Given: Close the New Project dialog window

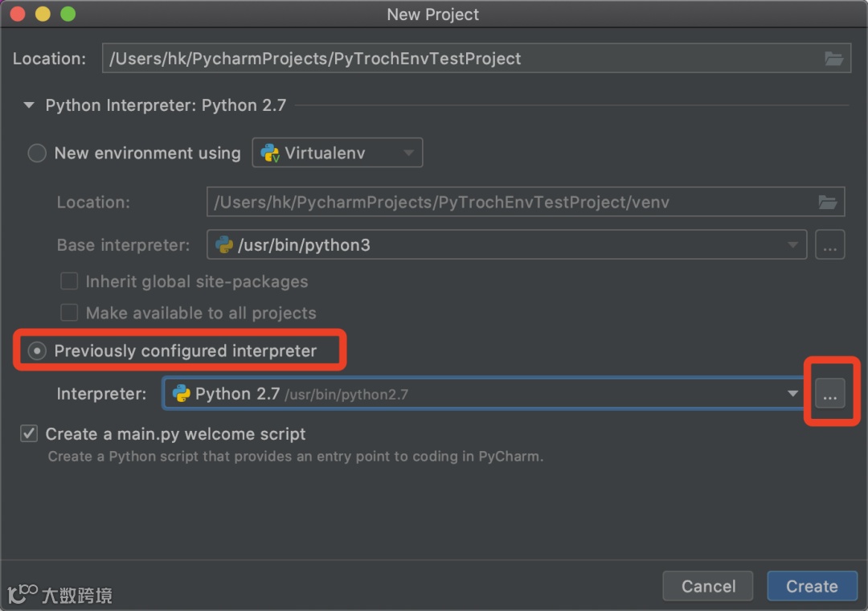Looking at the screenshot, I should [x=18, y=14].
